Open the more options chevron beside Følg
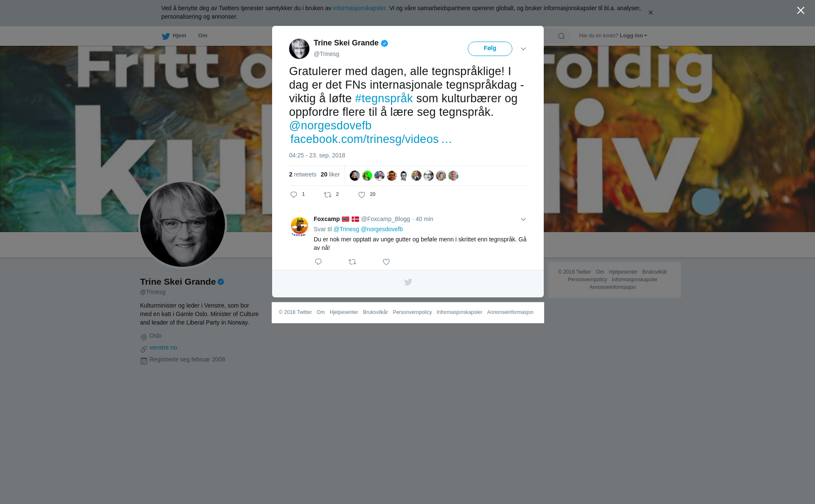 (x=523, y=49)
